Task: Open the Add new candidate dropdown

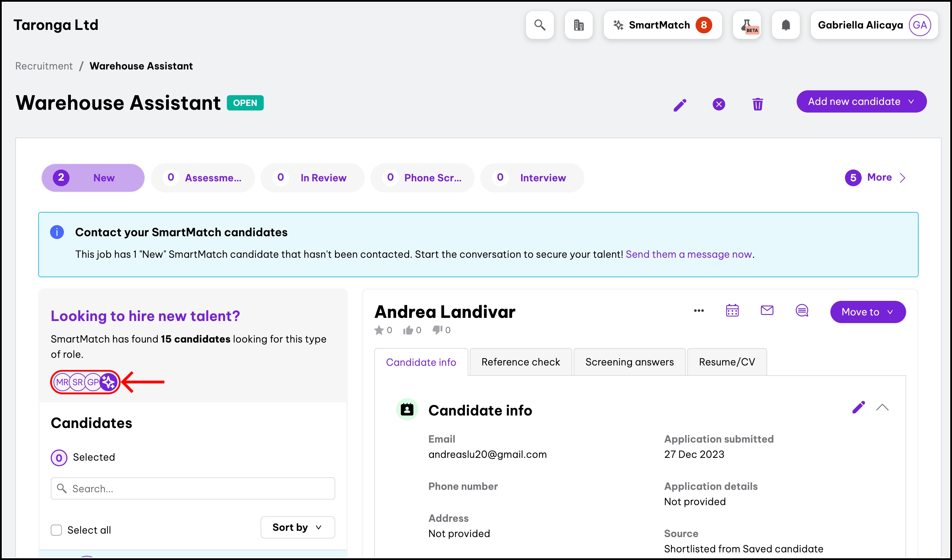Action: (x=861, y=101)
